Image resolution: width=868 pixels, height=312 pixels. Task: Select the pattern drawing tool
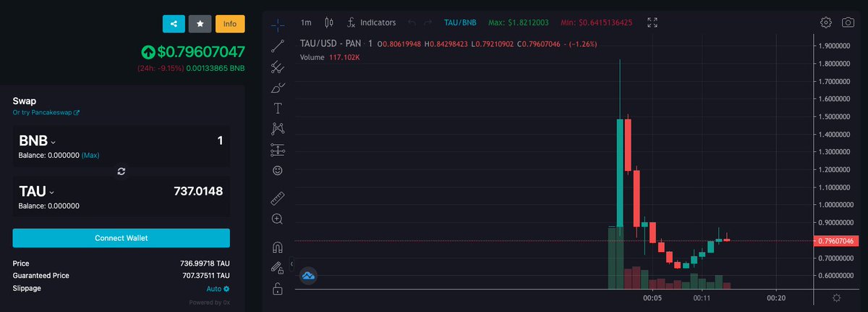pyautogui.click(x=278, y=130)
